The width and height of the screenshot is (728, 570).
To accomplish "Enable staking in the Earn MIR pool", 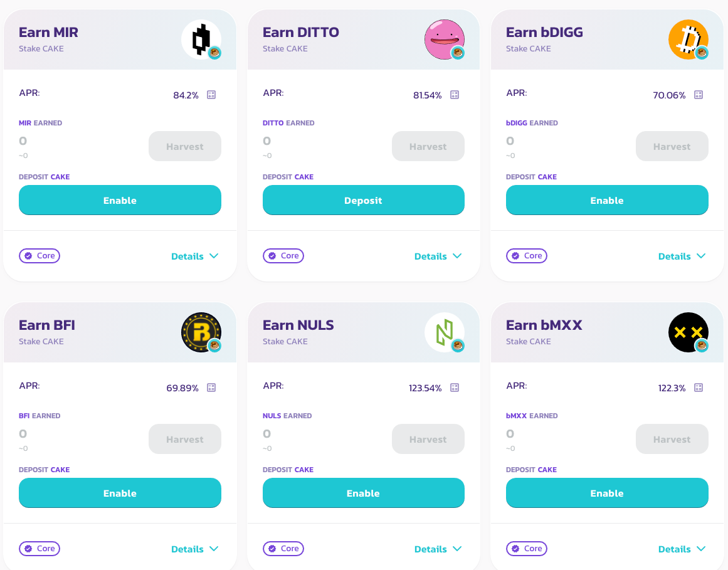I will coord(120,200).
